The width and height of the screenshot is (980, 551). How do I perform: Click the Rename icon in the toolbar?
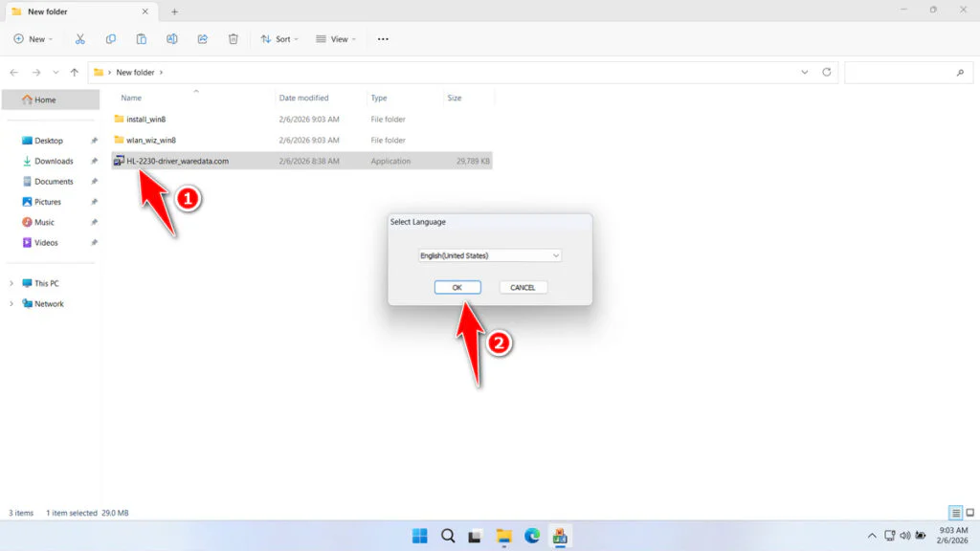pyautogui.click(x=172, y=39)
